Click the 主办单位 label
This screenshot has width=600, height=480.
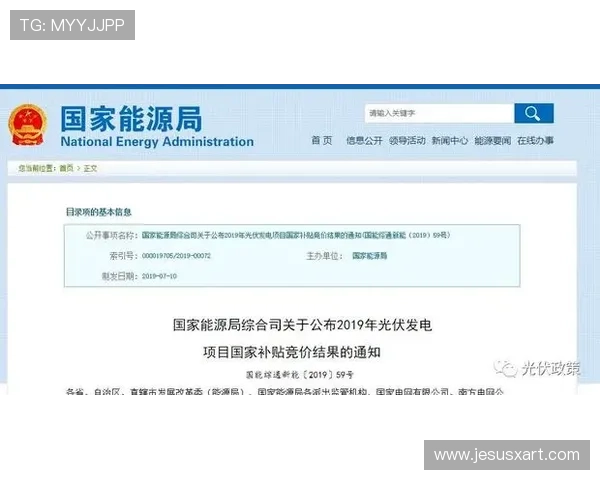point(324,256)
